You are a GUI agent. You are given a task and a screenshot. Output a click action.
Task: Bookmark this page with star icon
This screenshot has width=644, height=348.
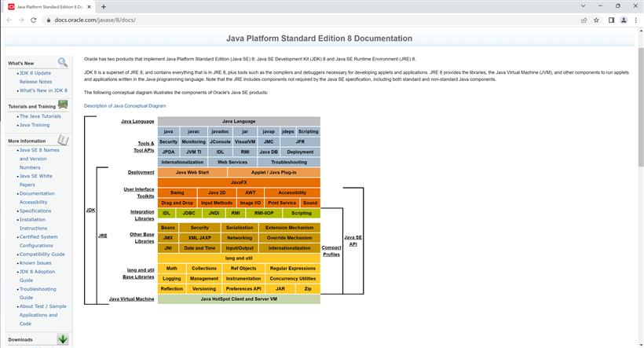point(596,20)
